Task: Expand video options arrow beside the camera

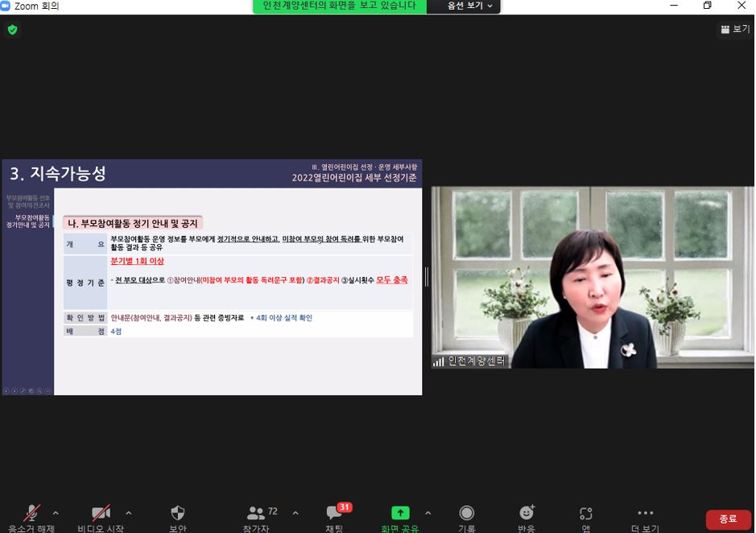Action: (129, 513)
